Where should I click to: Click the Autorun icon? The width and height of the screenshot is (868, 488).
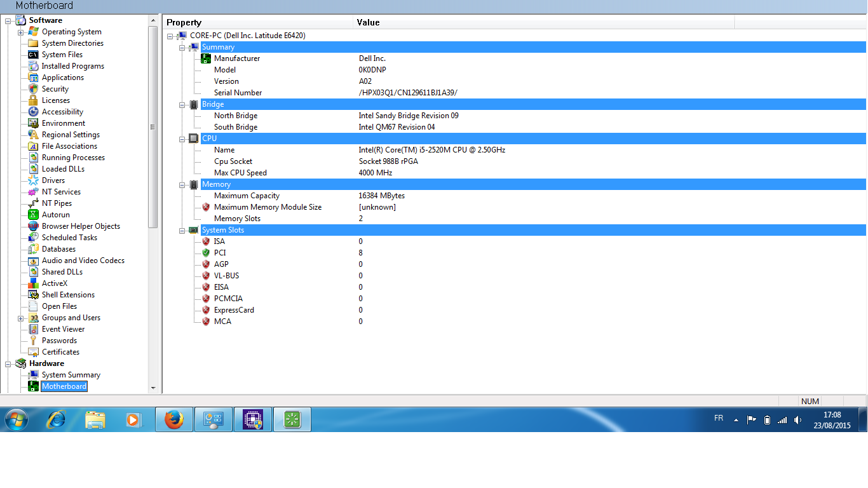[33, 215]
